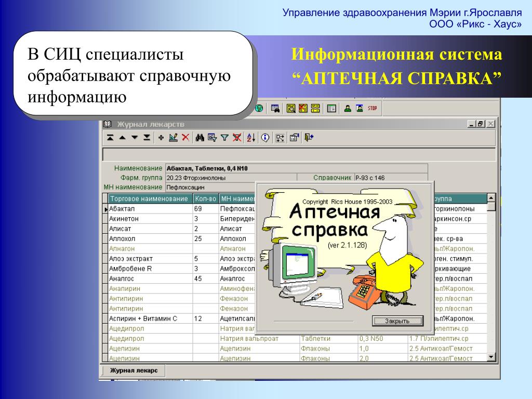532x399 pixels.
Task: Select the Аспирин + Витамин С row
Action: click(x=180, y=318)
